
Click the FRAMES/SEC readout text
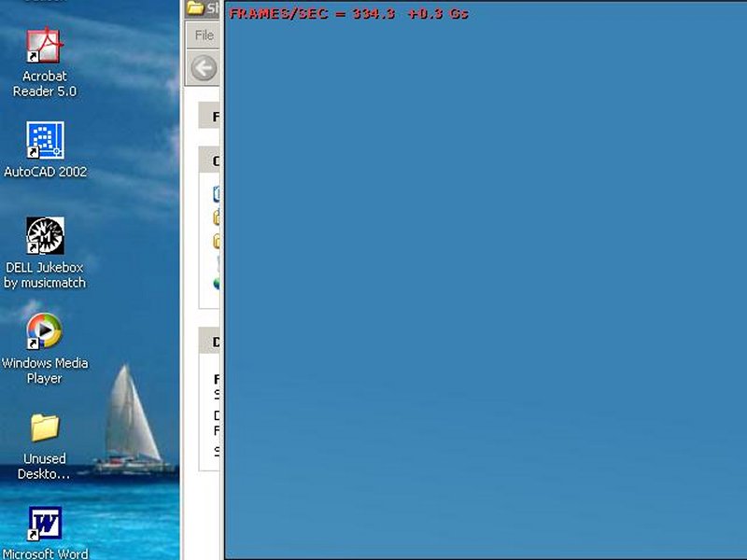coord(348,13)
